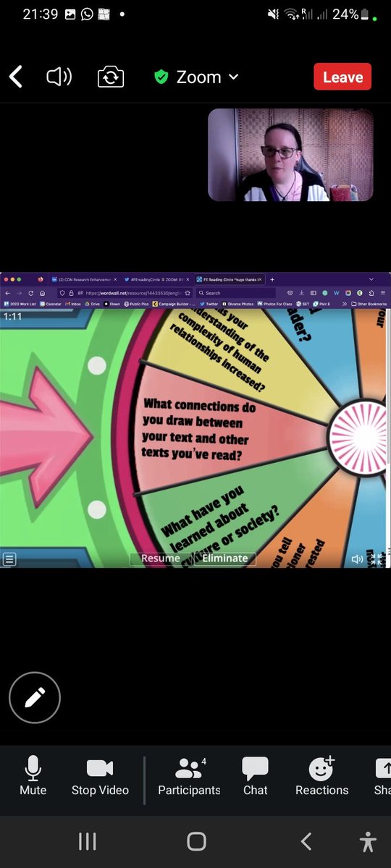Toggle the Wordwall sound volume icon
The width and height of the screenshot is (391, 868).
click(357, 559)
